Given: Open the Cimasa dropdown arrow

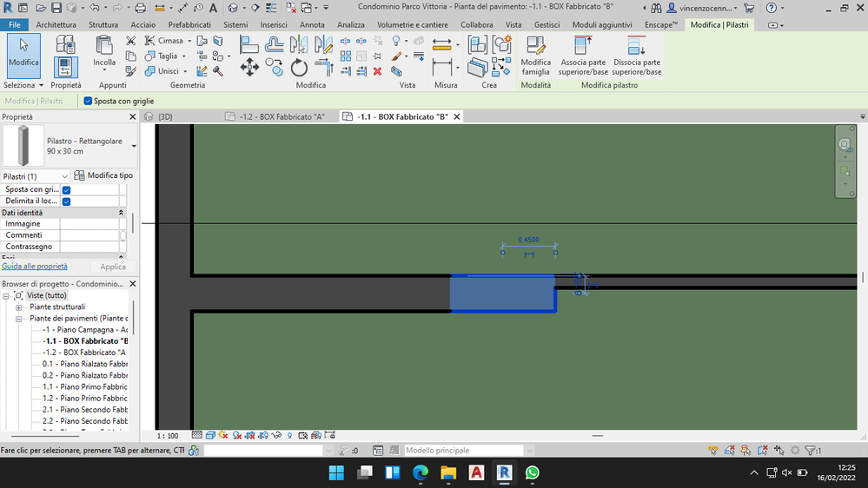Looking at the screenshot, I should [189, 41].
